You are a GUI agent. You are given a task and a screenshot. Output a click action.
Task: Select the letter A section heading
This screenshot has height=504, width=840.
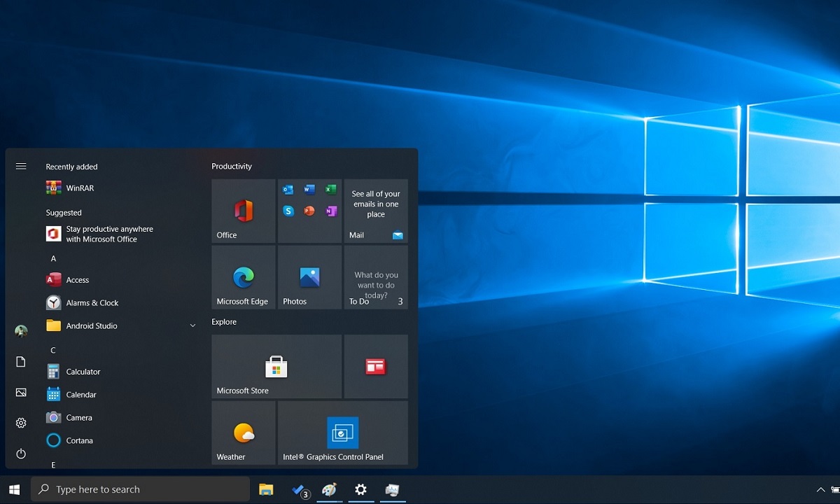[53, 258]
